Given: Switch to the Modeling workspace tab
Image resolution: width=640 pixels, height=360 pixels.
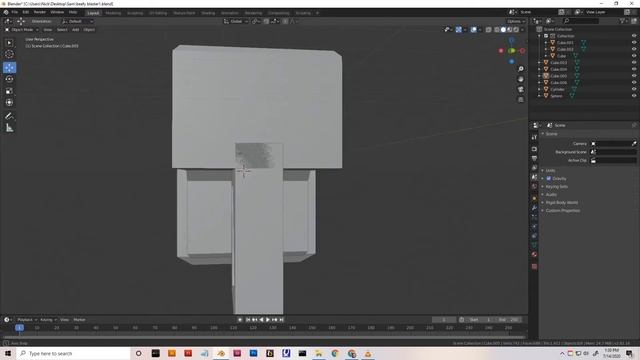Looking at the screenshot, I should (x=113, y=13).
